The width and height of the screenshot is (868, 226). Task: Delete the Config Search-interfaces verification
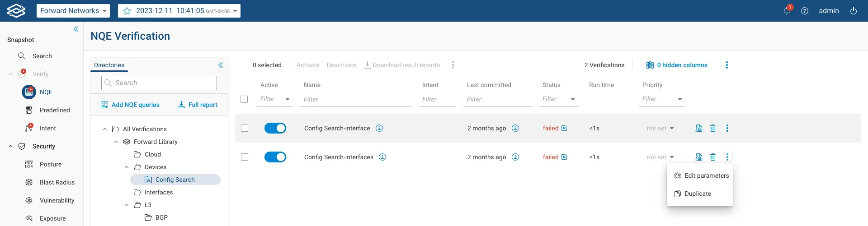click(713, 157)
